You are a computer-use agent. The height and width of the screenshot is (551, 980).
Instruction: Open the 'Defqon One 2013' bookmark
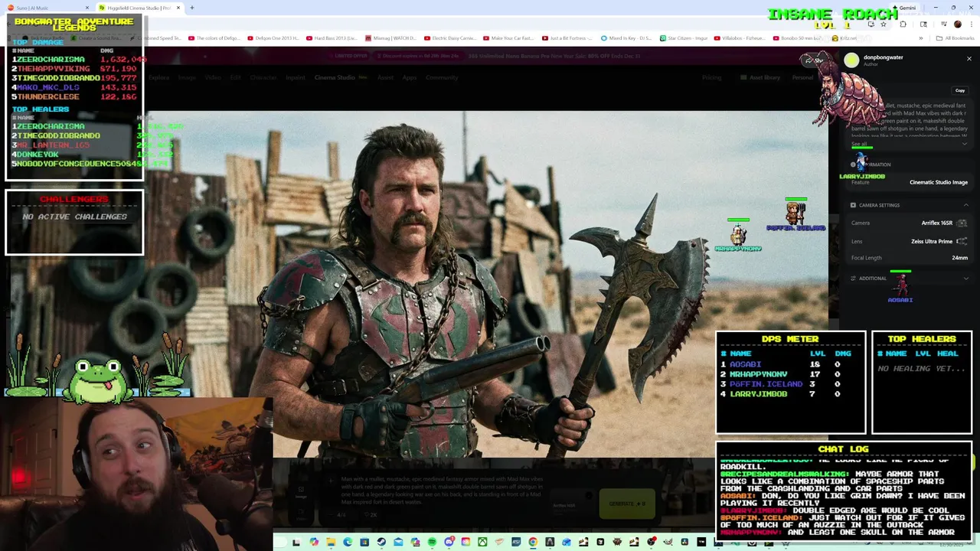(x=273, y=37)
